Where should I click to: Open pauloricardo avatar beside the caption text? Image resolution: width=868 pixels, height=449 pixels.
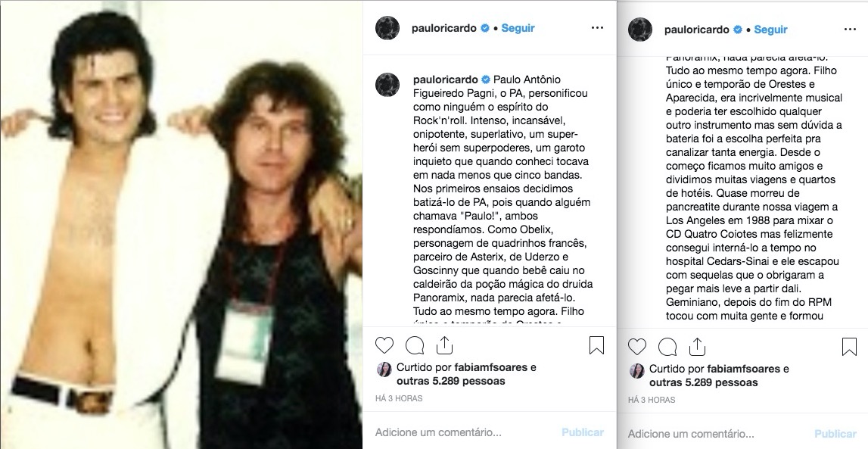387,85
